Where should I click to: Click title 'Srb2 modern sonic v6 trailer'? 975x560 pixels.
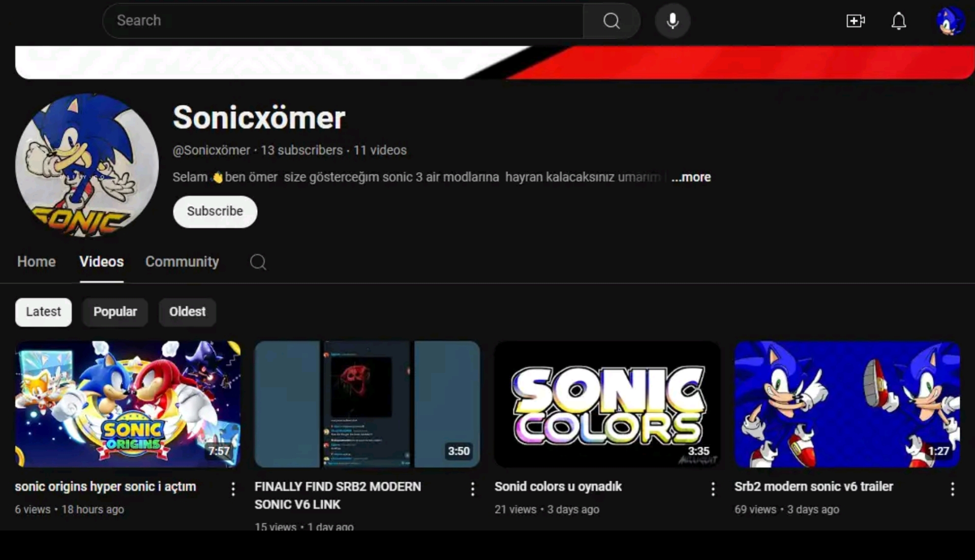tap(813, 487)
